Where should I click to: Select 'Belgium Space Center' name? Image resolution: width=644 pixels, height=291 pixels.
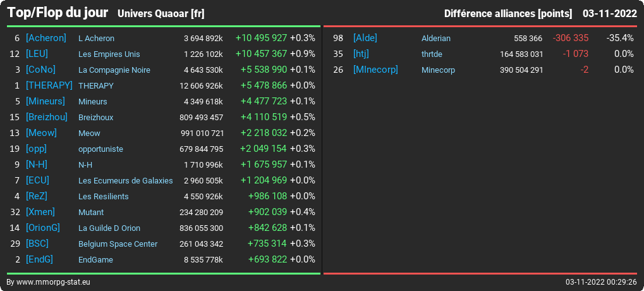pyautogui.click(x=118, y=244)
